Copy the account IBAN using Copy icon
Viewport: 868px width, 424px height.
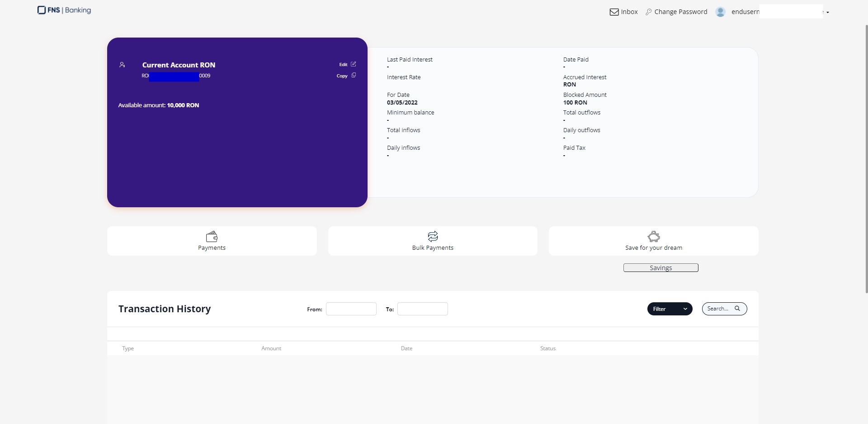pos(354,76)
